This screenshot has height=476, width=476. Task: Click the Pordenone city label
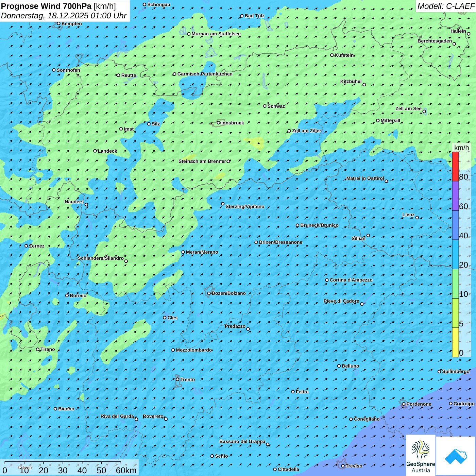[419, 404]
